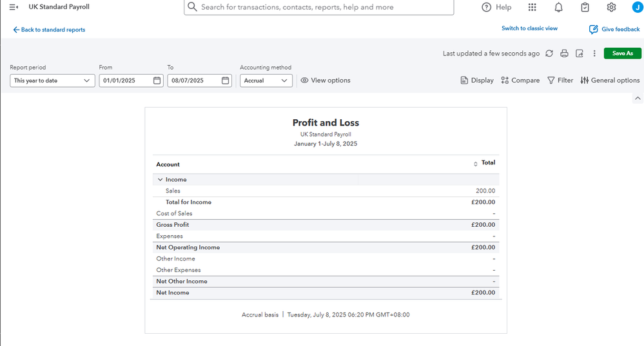Collapse the Income section row

(x=160, y=180)
